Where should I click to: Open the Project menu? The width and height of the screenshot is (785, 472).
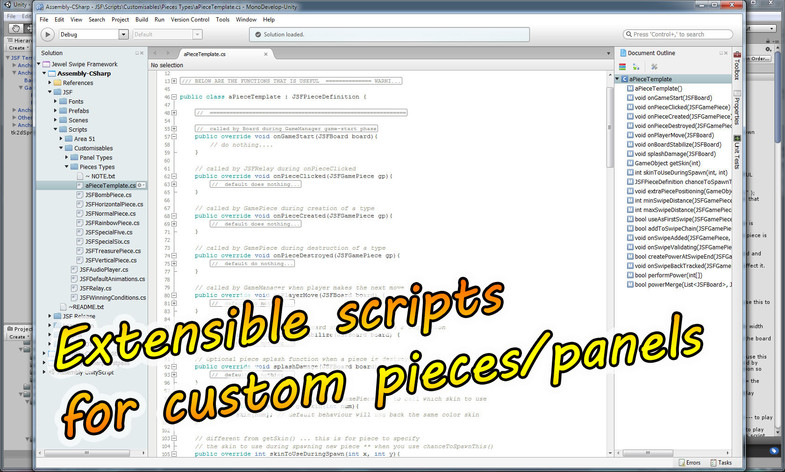(x=120, y=20)
